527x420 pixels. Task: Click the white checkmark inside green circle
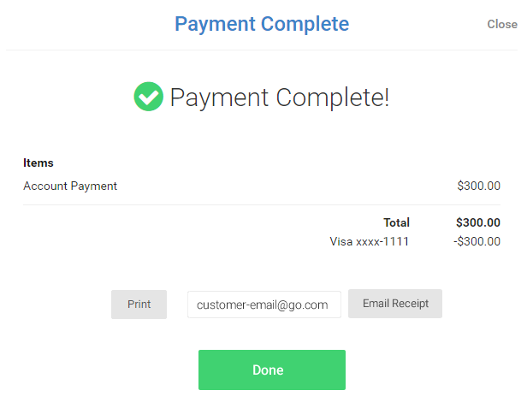point(149,98)
